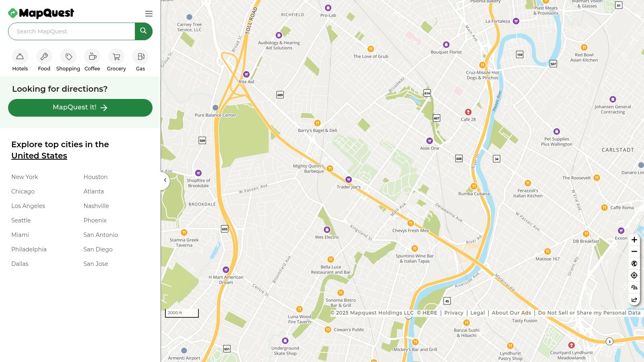This screenshot has height=362, width=644.
Task: Click the Stamna Greek Taverna pin
Action: (184, 232)
